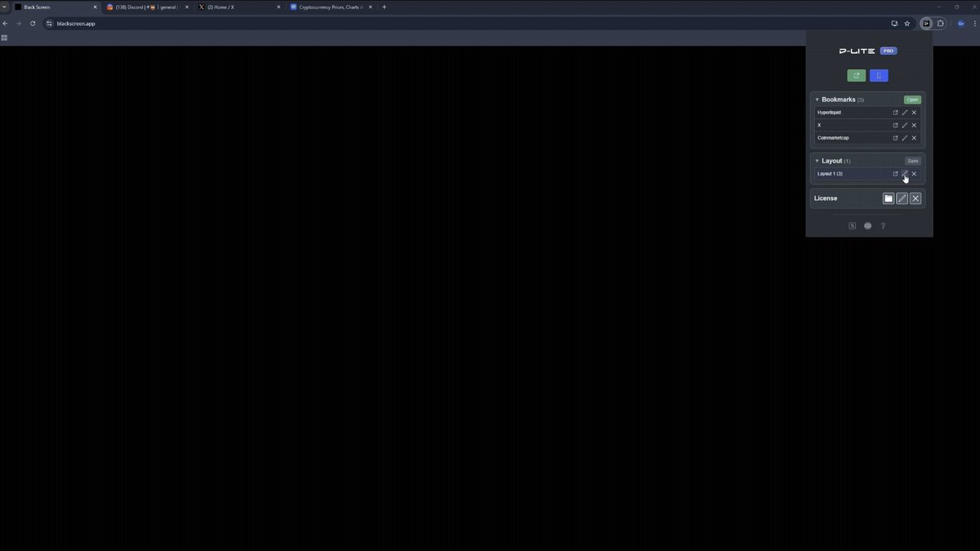Click the green refresh button in P-Lite
980x551 pixels.
click(857, 76)
